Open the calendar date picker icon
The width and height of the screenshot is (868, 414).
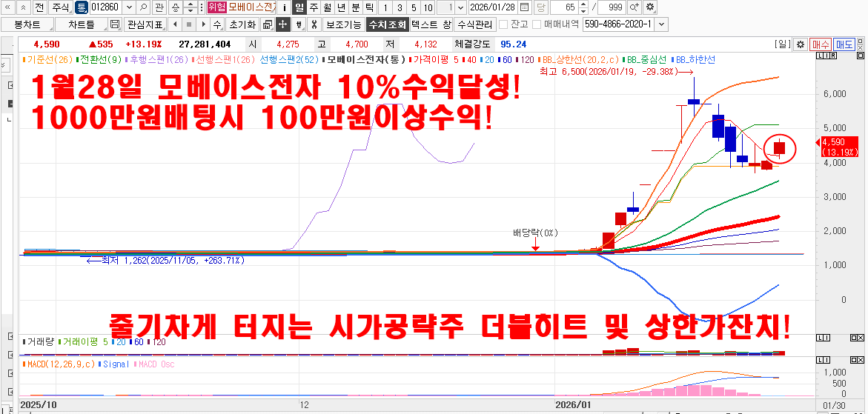[524, 7]
